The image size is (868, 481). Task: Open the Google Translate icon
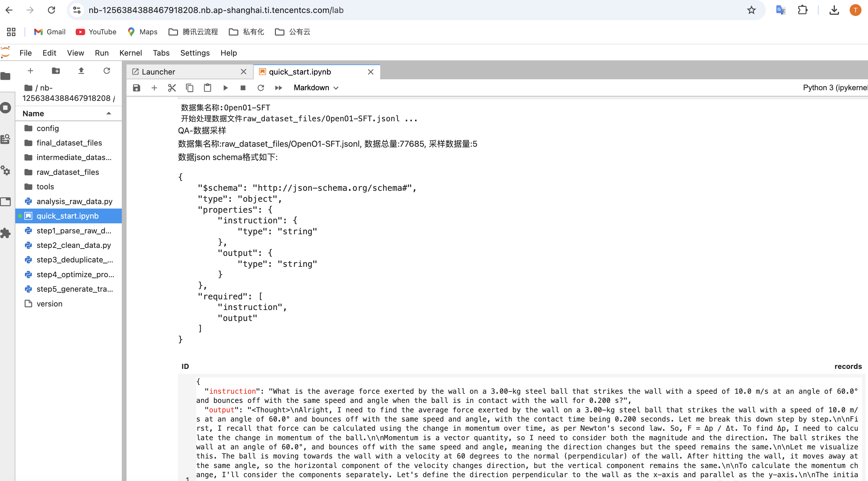(x=780, y=10)
